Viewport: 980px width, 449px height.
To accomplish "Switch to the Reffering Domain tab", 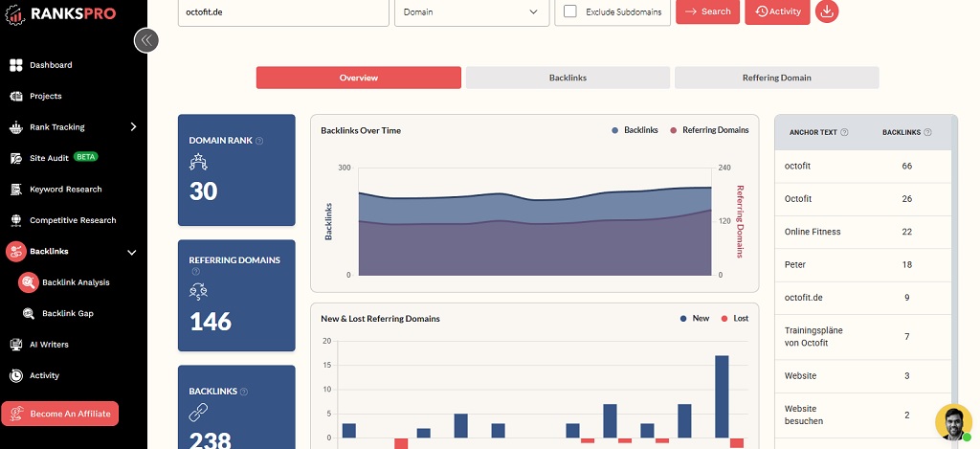I will (x=777, y=78).
